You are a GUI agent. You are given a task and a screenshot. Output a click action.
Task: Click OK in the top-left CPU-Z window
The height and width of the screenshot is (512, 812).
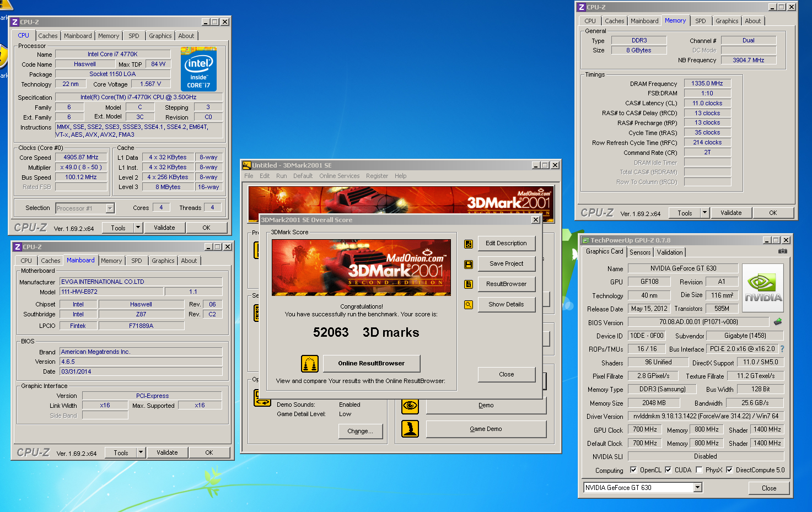click(x=206, y=228)
